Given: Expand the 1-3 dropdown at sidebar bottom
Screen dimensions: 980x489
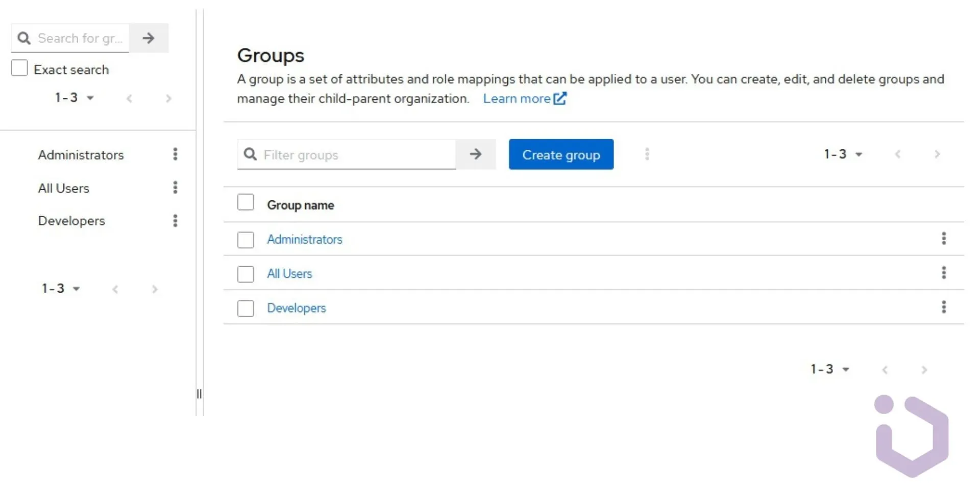Looking at the screenshot, I should point(61,289).
